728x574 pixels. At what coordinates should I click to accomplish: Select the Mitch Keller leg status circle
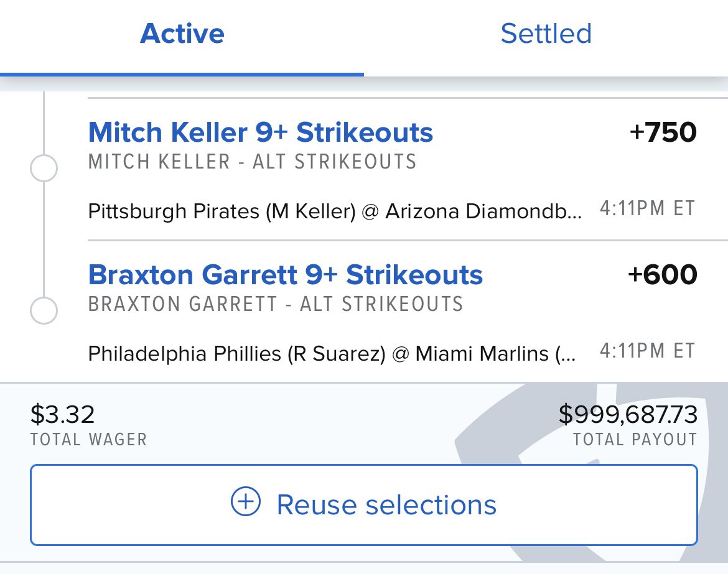pos(44,167)
